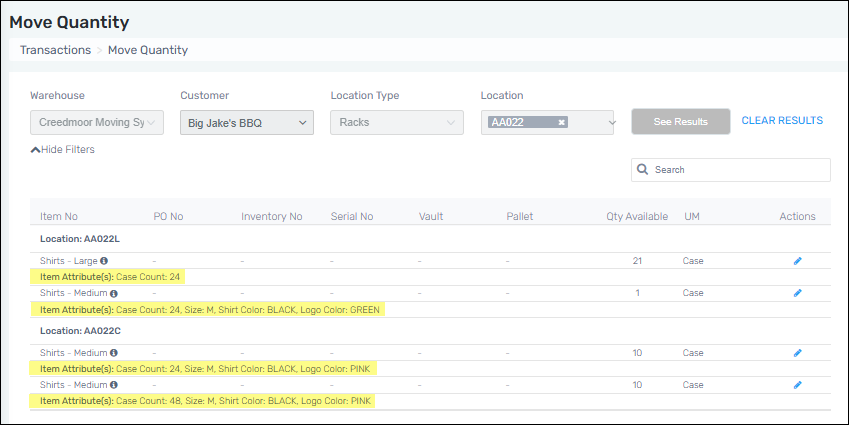Open the Customer dropdown Big Jake's BBQ
The height and width of the screenshot is (425, 849).
[247, 122]
